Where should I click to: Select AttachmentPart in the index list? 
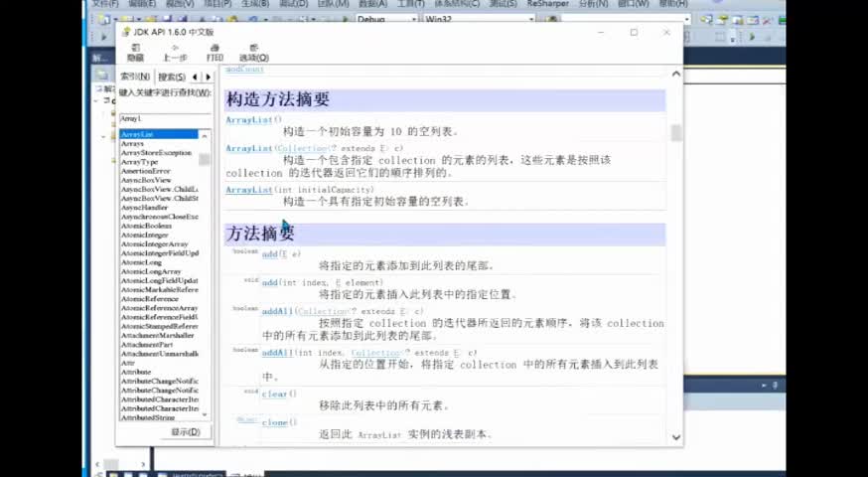[x=147, y=345]
